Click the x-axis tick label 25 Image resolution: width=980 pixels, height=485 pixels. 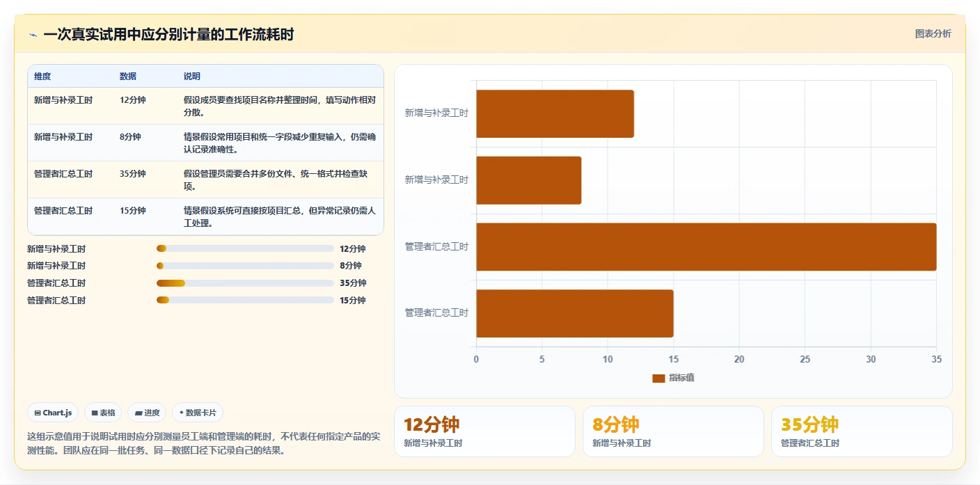point(805,359)
